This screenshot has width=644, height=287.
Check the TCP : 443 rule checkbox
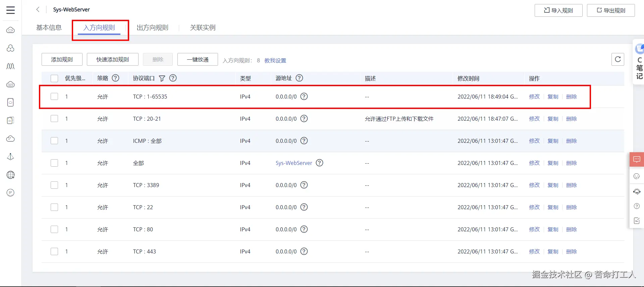click(54, 251)
